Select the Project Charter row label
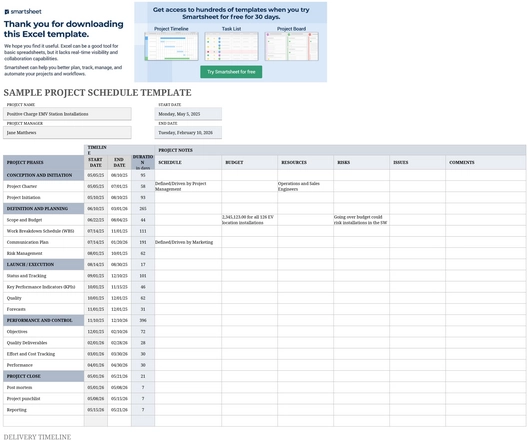 point(44,186)
